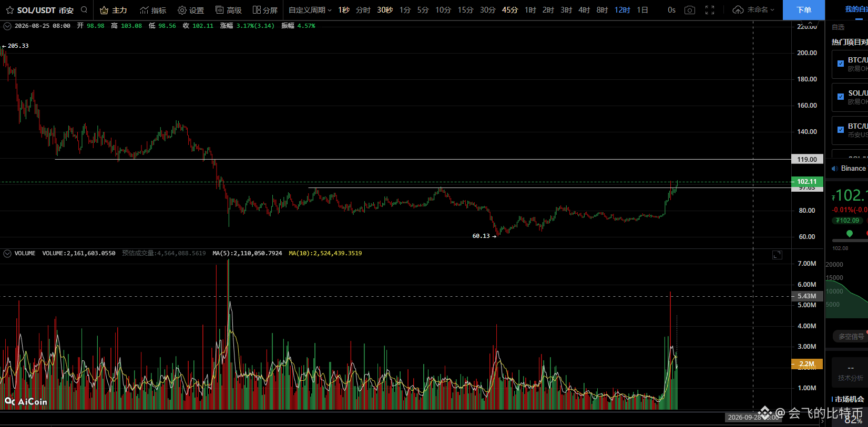Click the AiCoin logo on the chart
Screen dimensions: 868x427
coord(26,402)
